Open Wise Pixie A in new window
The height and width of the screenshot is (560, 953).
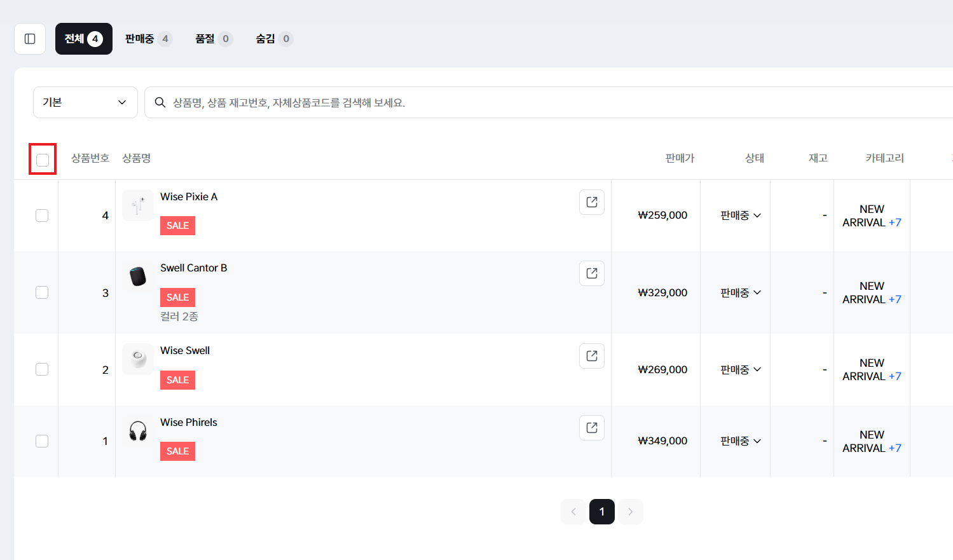pos(592,202)
